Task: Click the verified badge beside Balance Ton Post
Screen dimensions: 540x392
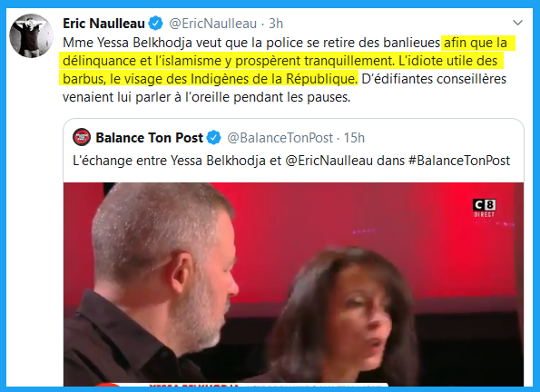Action: pyautogui.click(x=214, y=137)
